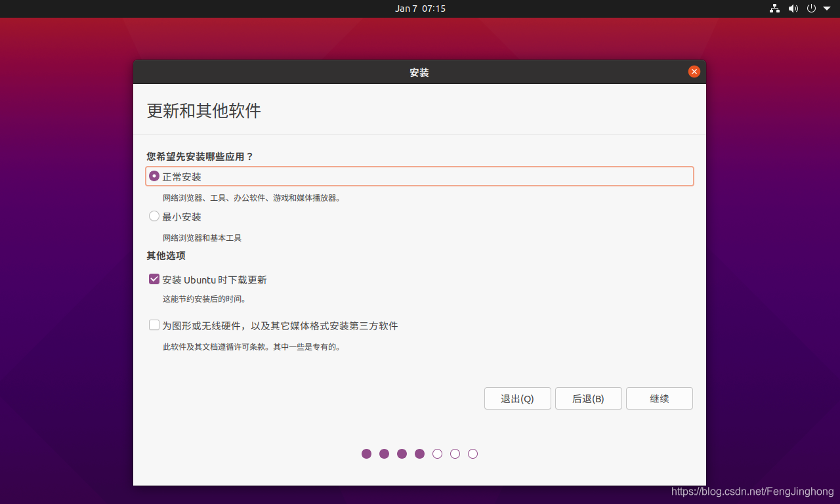Click the 更新和其他软件 page heading
Viewport: 840px width, 504px height.
coord(203,110)
